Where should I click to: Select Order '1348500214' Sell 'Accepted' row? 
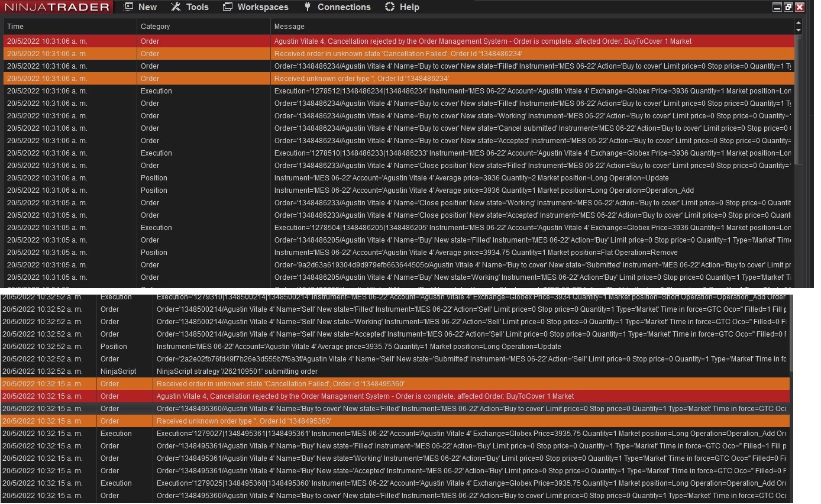(x=395, y=334)
